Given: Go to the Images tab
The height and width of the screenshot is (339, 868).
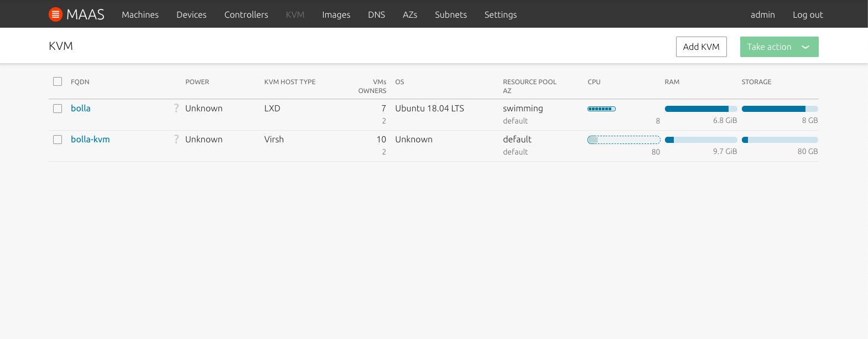Looking at the screenshot, I should coord(336,14).
